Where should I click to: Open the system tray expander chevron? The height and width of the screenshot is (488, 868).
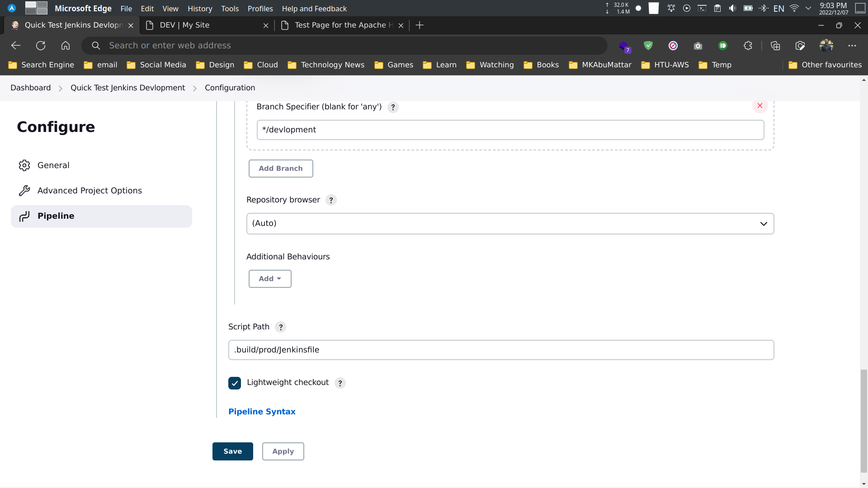(809, 8)
